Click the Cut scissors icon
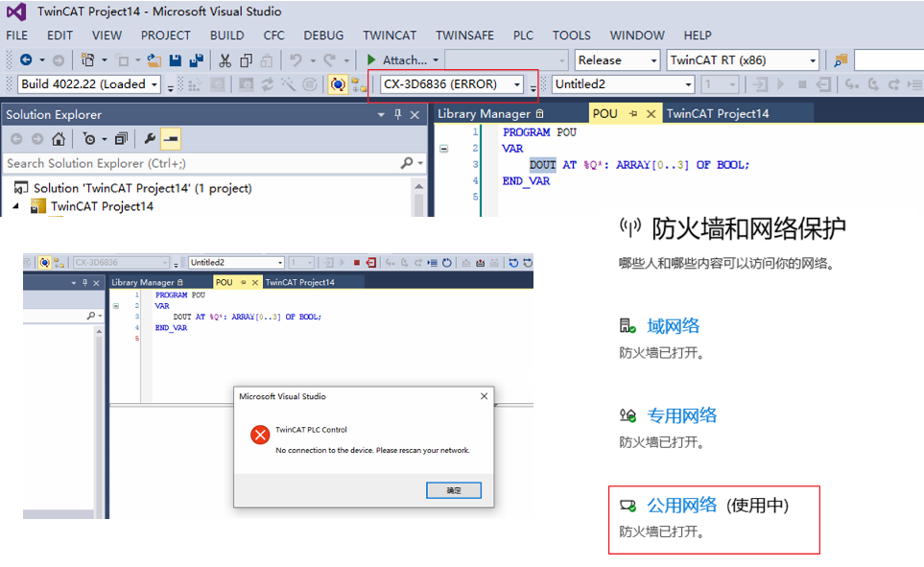Image resolution: width=924 pixels, height=567 pixels. pos(225,59)
